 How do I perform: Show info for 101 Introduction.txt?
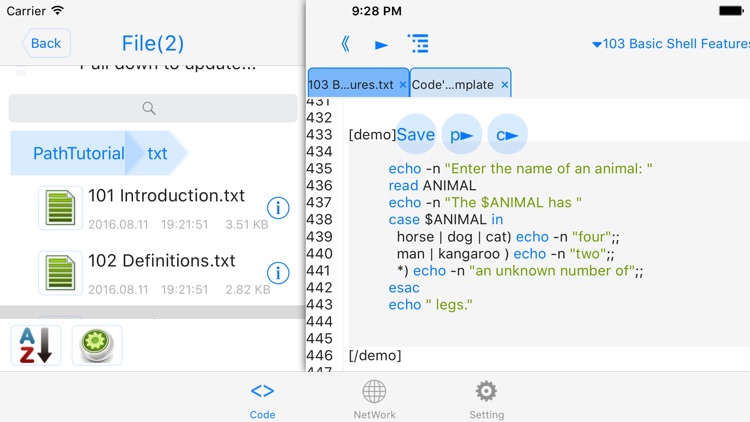point(278,208)
